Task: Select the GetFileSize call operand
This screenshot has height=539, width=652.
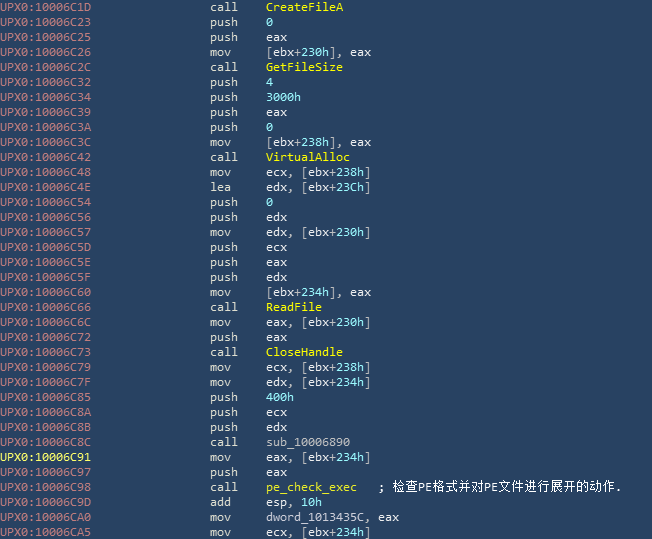Action: coord(304,67)
